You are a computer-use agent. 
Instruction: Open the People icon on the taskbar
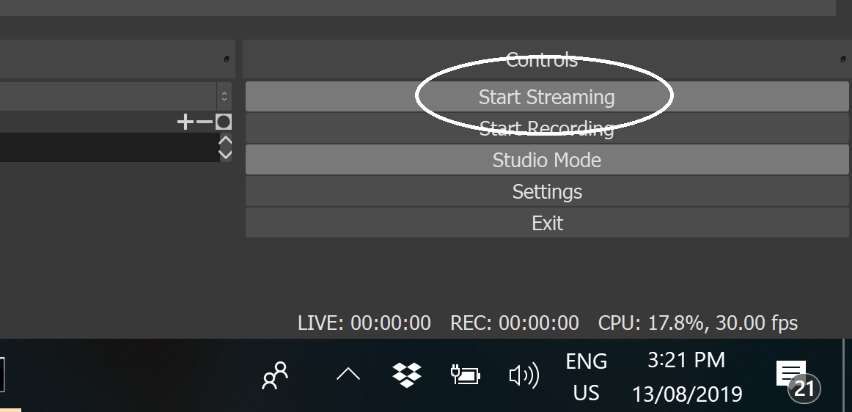click(x=275, y=376)
